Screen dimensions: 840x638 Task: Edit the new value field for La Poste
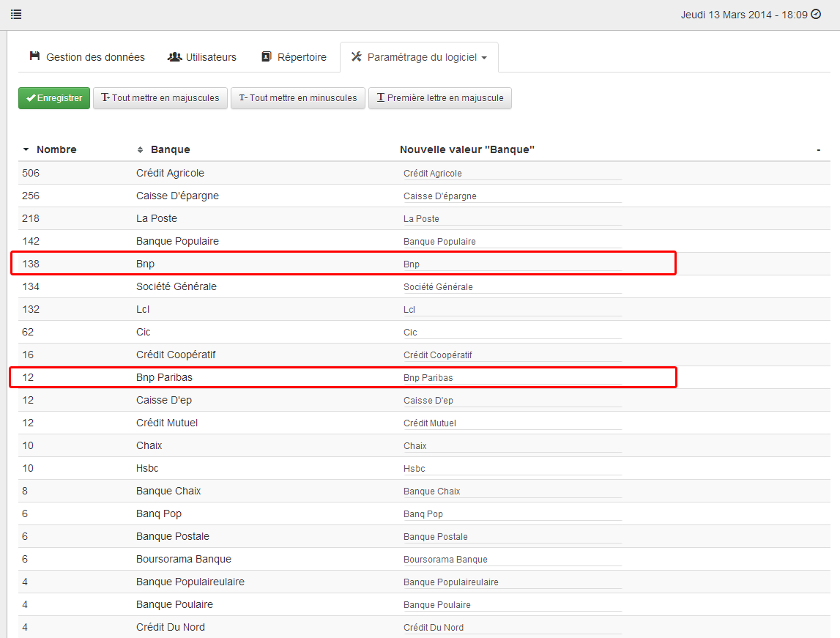click(x=512, y=218)
